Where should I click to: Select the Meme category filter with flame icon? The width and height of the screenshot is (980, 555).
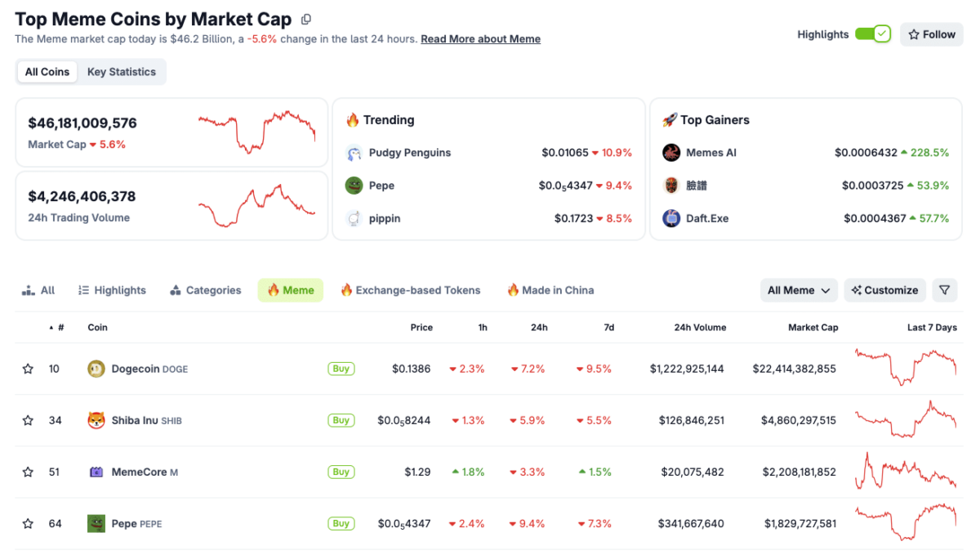tap(290, 290)
